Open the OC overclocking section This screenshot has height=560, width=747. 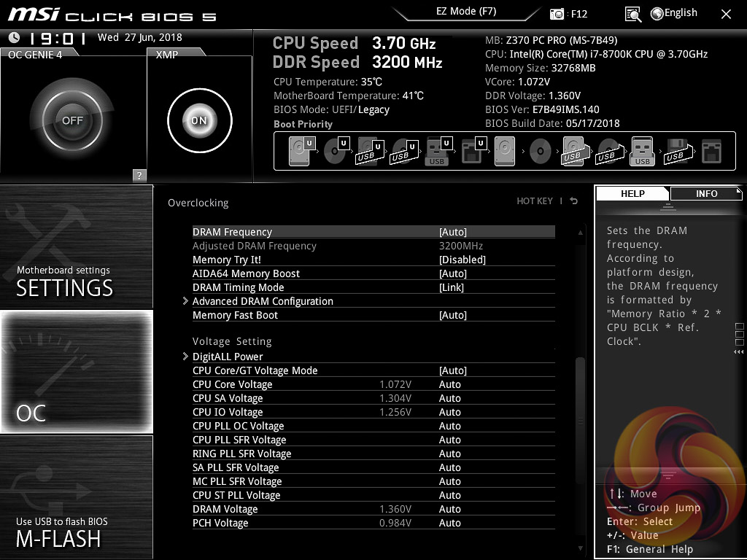[x=76, y=371]
